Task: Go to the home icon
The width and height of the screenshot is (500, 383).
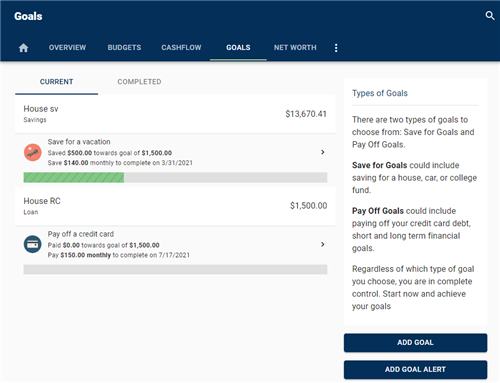Action: (x=23, y=48)
